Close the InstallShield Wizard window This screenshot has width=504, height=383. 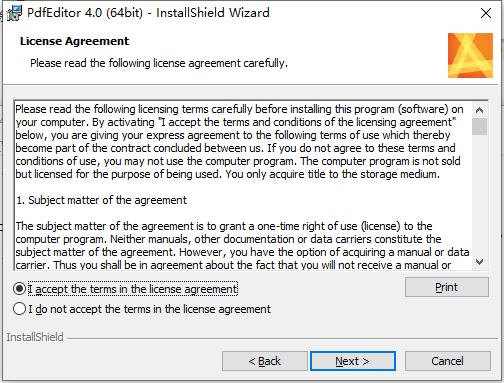486,13
